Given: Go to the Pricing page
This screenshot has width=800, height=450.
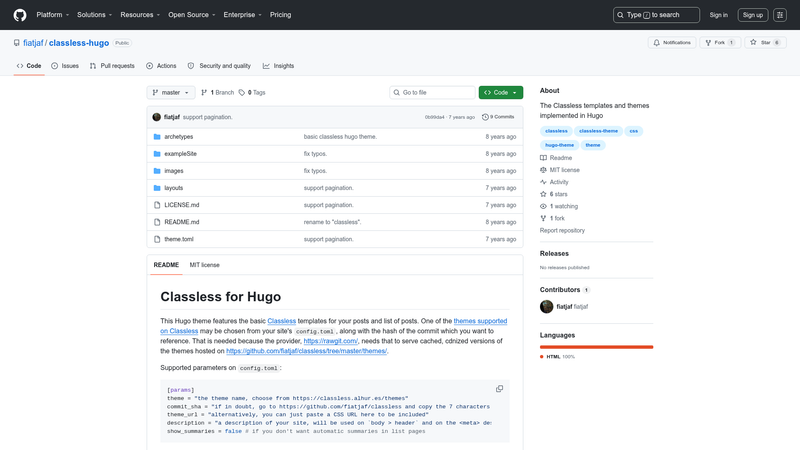Looking at the screenshot, I should point(281,15).
